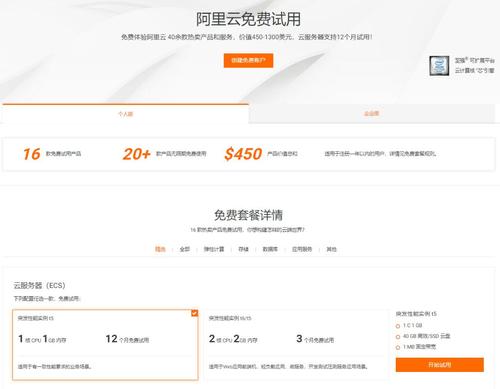Switch to the 个人版 tab

click(125, 114)
